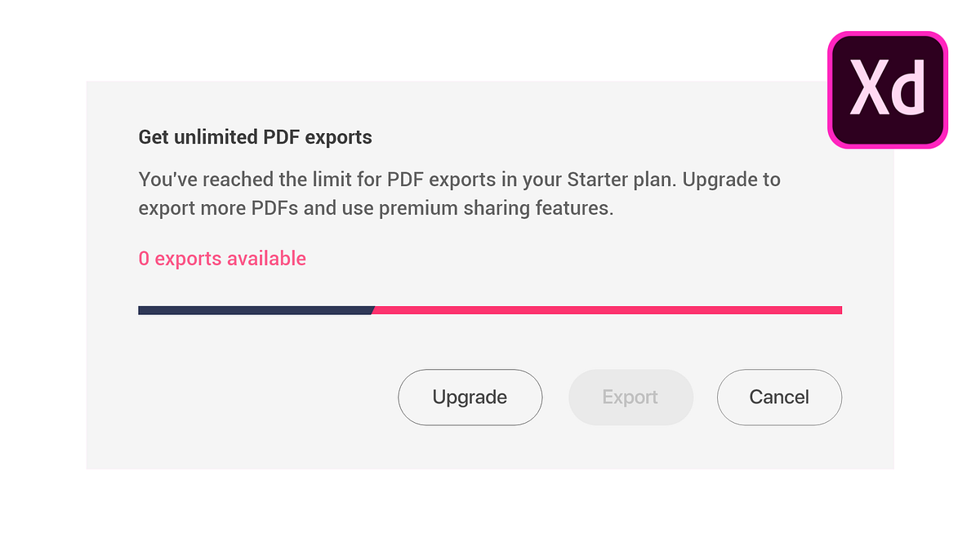Click the pink export usage counter label
The height and width of the screenshot is (551, 980).
click(222, 258)
